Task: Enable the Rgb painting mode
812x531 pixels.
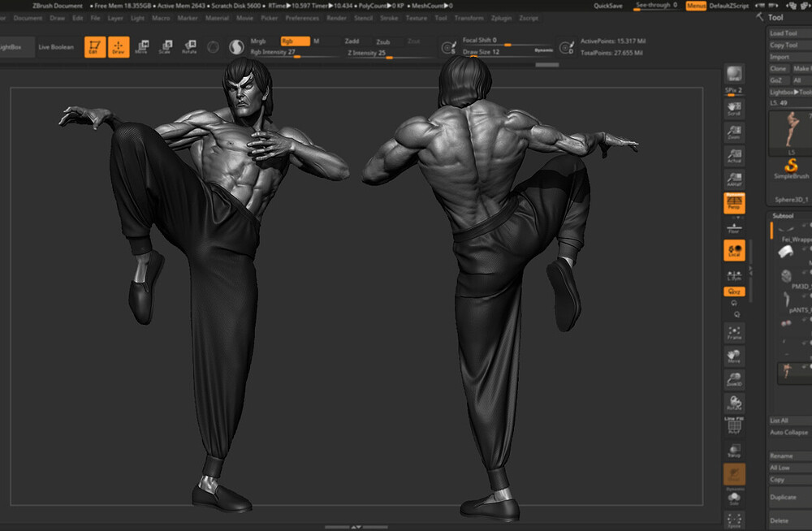Action: (x=296, y=41)
